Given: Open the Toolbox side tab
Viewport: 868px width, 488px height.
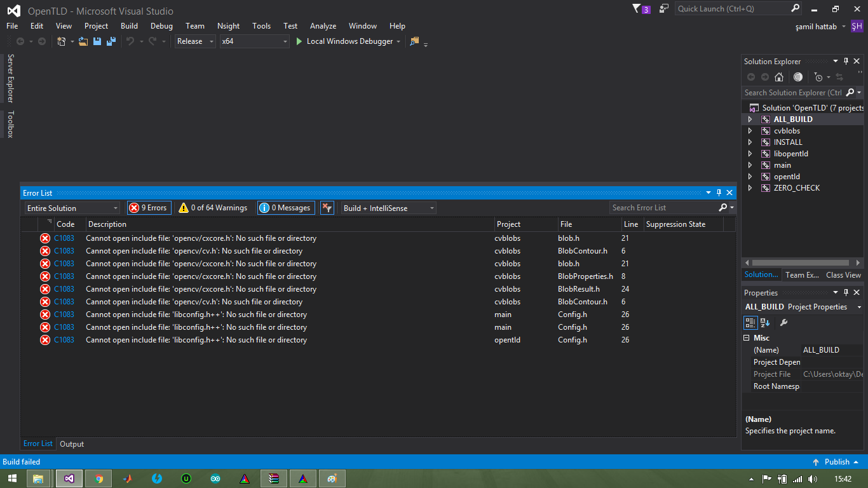Looking at the screenshot, I should [x=11, y=124].
